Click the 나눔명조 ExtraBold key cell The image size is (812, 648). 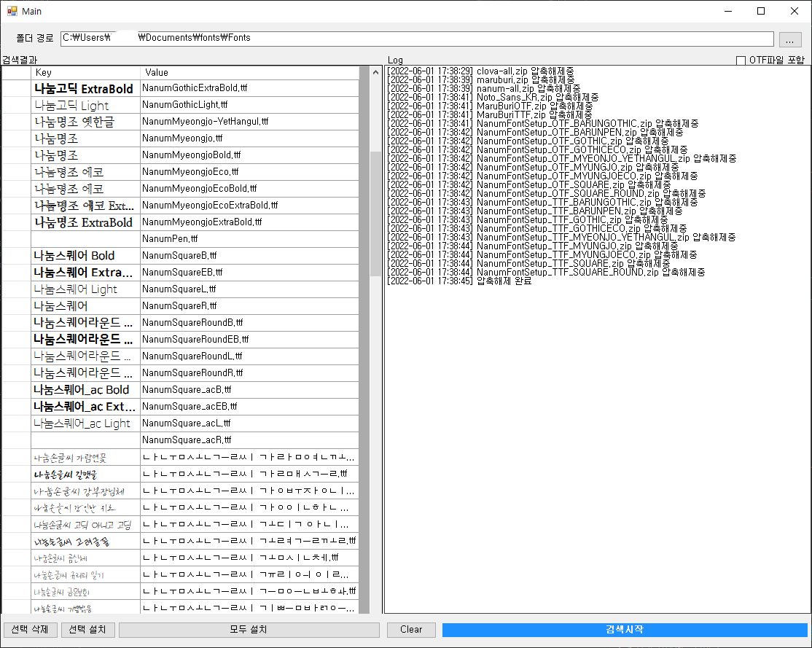pyautogui.click(x=85, y=222)
